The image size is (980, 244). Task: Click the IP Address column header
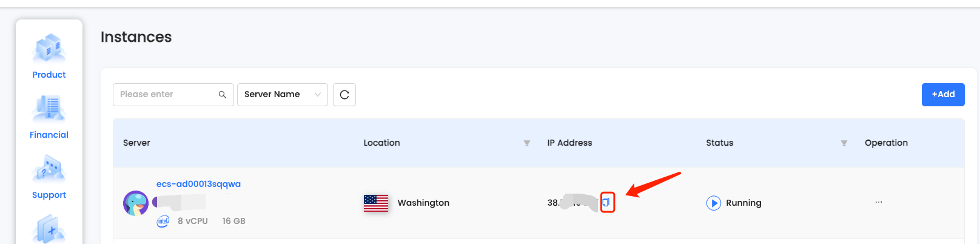point(569,143)
